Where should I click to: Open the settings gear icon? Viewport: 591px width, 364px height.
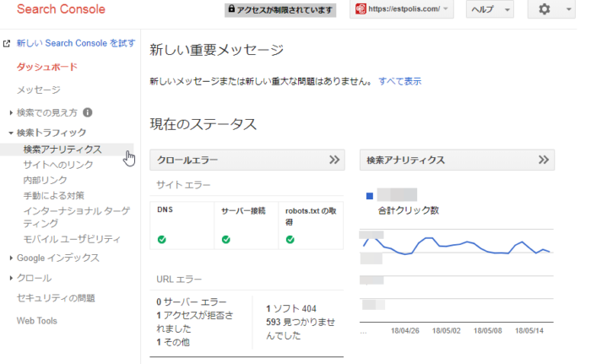pos(545,9)
